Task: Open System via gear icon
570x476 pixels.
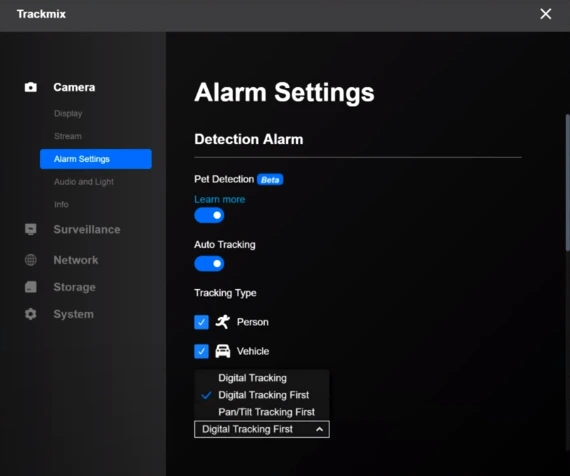Action: [x=31, y=314]
